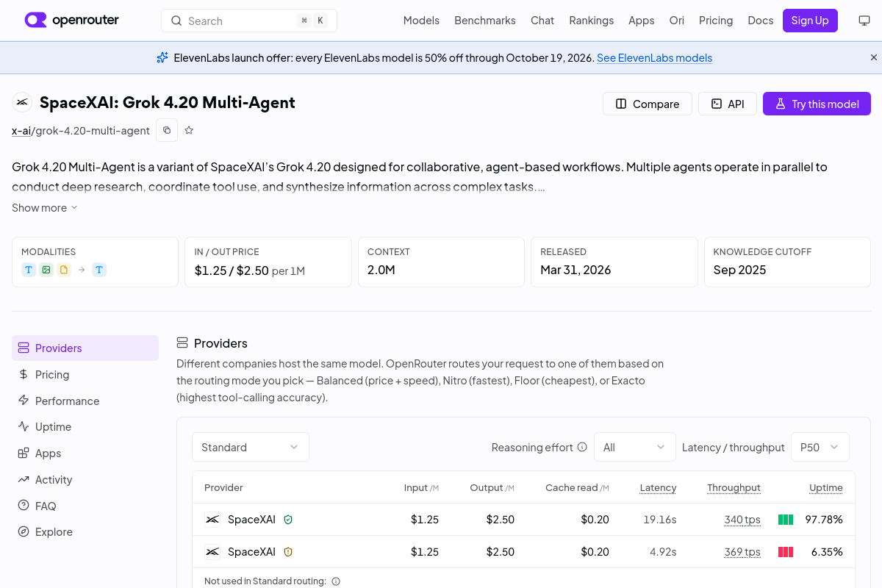
Task: Copy the model slug with copy icon
Action: tap(167, 130)
